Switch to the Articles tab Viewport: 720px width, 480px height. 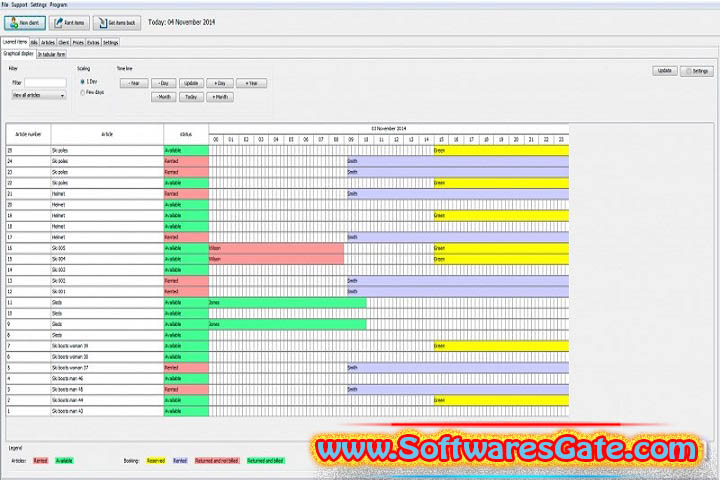tap(48, 42)
